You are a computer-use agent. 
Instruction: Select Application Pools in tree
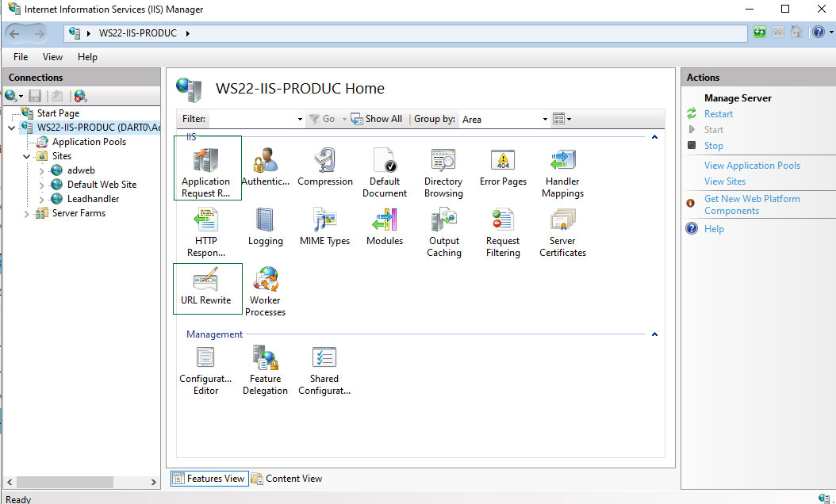[89, 142]
